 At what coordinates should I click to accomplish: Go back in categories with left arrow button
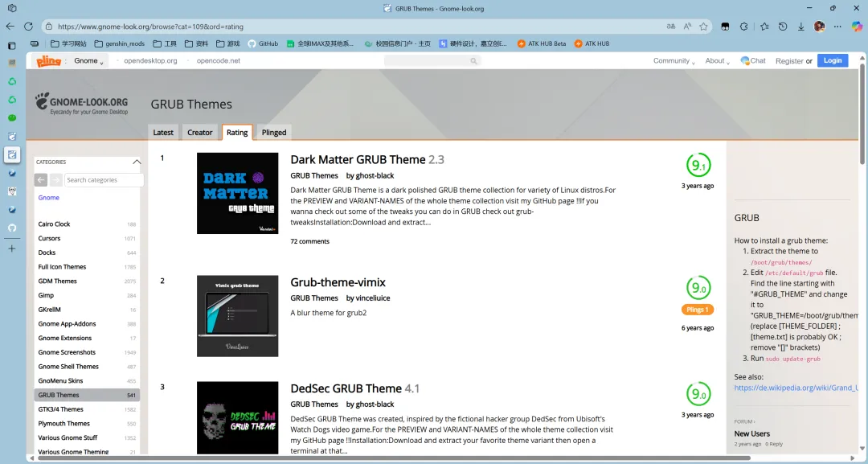coord(40,180)
